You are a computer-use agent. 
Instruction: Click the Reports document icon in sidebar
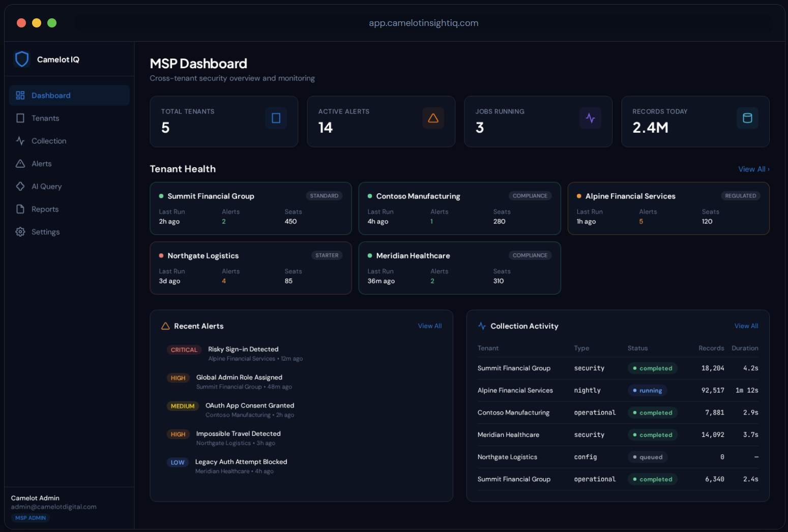[x=20, y=209]
